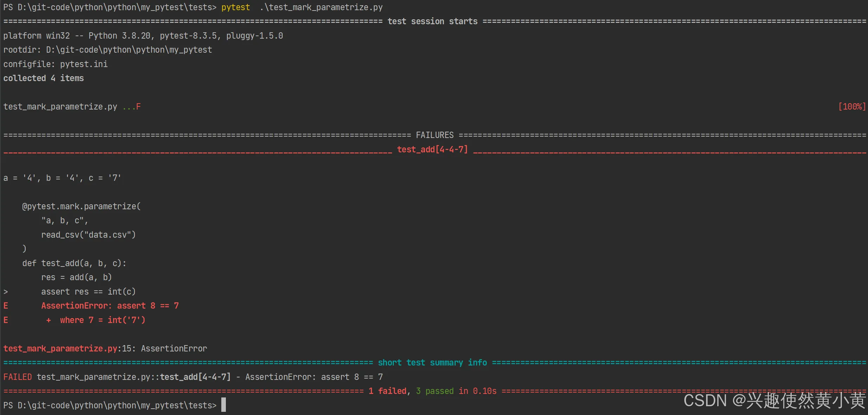Click the 'short test summary info' heading
The image size is (868, 415).
click(432, 363)
